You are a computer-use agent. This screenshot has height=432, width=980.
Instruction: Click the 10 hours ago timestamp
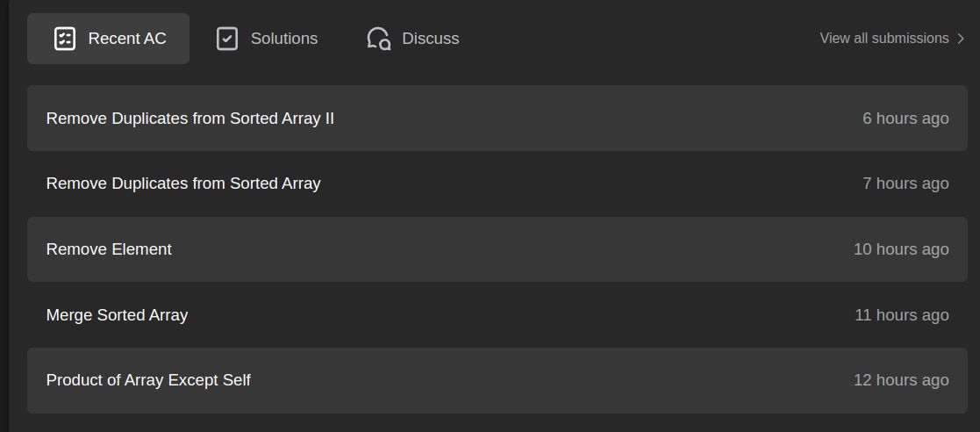coord(901,248)
